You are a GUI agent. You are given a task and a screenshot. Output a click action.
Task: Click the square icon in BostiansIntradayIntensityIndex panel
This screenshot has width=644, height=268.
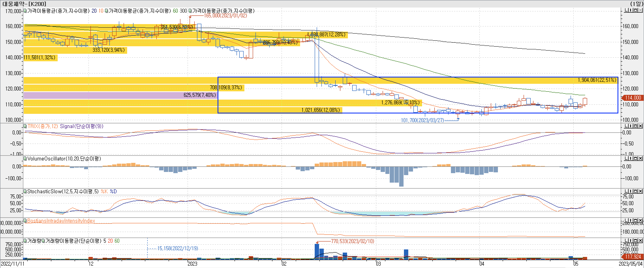click(x=636, y=220)
